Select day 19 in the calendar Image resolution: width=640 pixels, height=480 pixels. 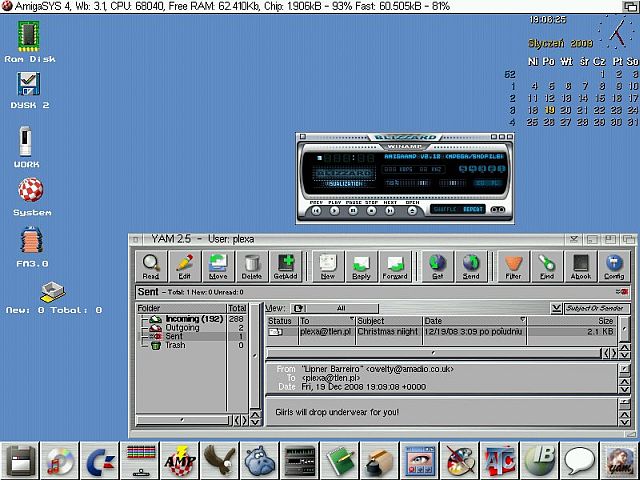tap(550, 110)
